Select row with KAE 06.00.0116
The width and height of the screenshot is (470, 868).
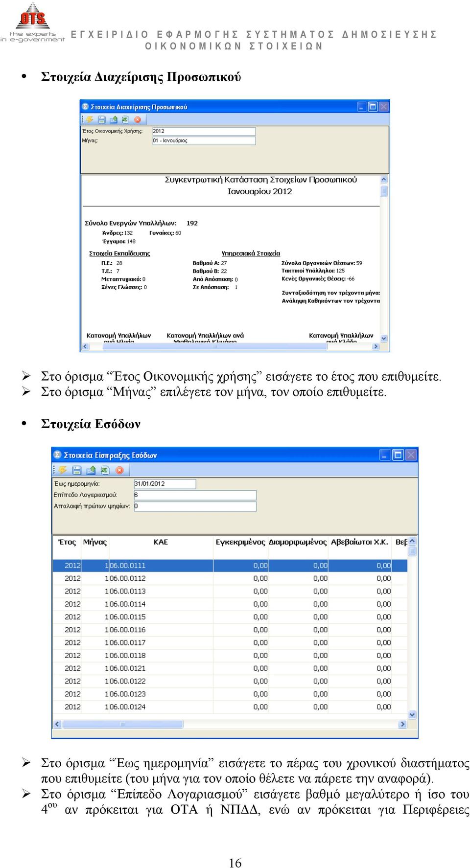point(230,630)
